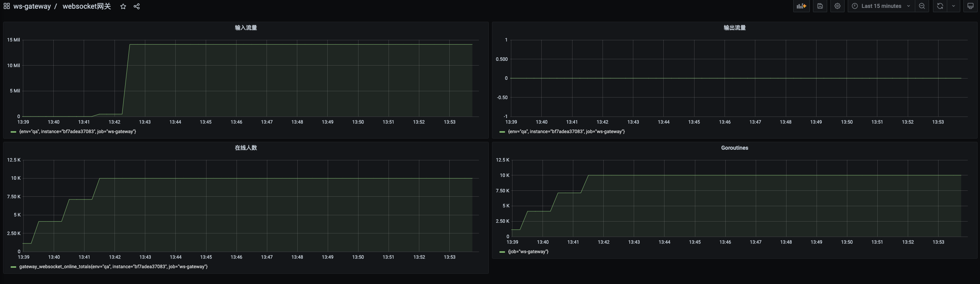Open the Last 15 minutes time picker
The image size is (980, 284).
pos(881,6)
